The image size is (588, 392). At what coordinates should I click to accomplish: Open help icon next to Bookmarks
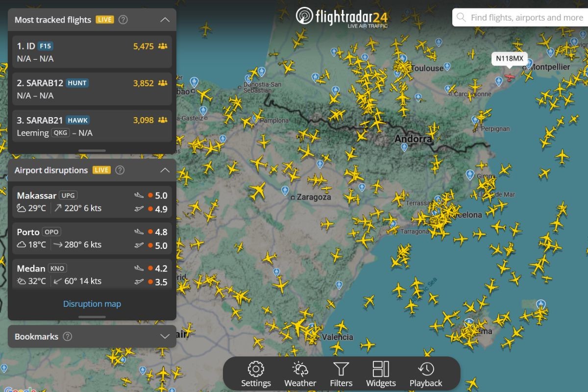pos(68,337)
